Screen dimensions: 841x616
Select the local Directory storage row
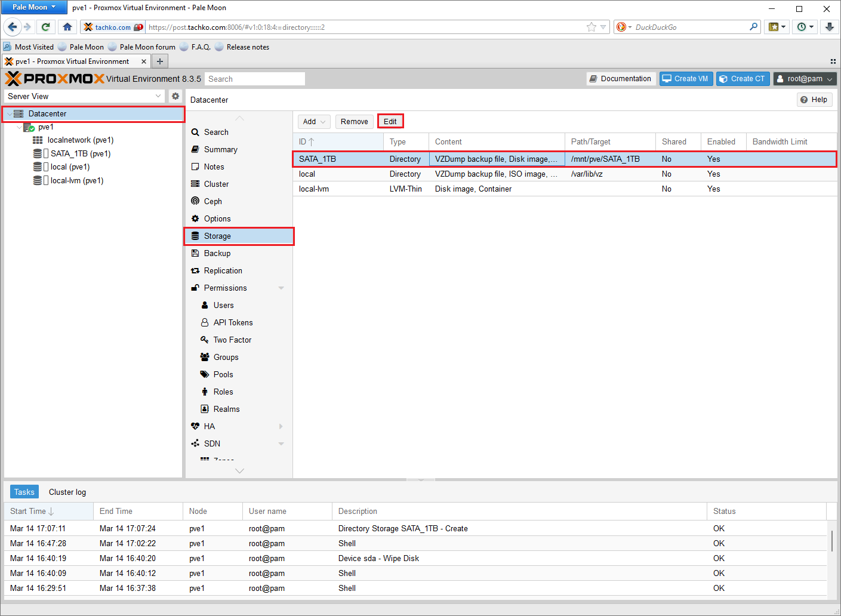(565, 174)
